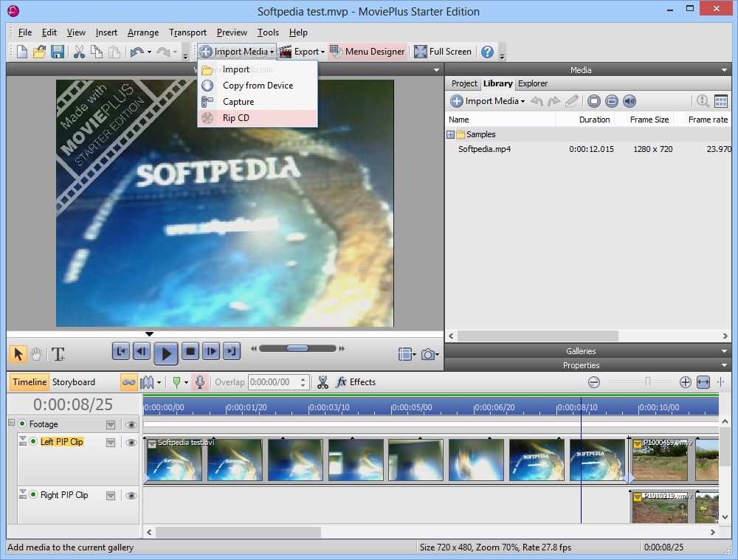Switch to the Explorer tab
Screen dimensions: 738x560
[x=533, y=83]
